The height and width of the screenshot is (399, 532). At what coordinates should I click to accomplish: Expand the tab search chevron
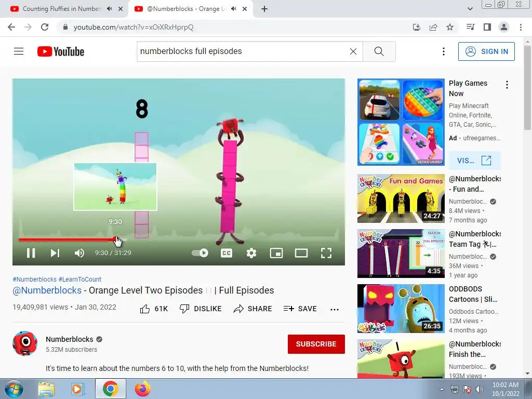tap(470, 9)
